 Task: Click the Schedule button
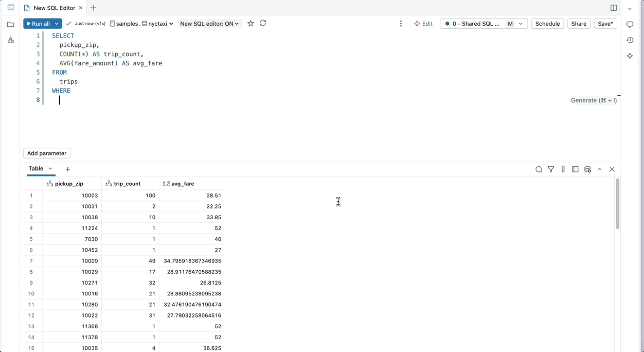547,24
